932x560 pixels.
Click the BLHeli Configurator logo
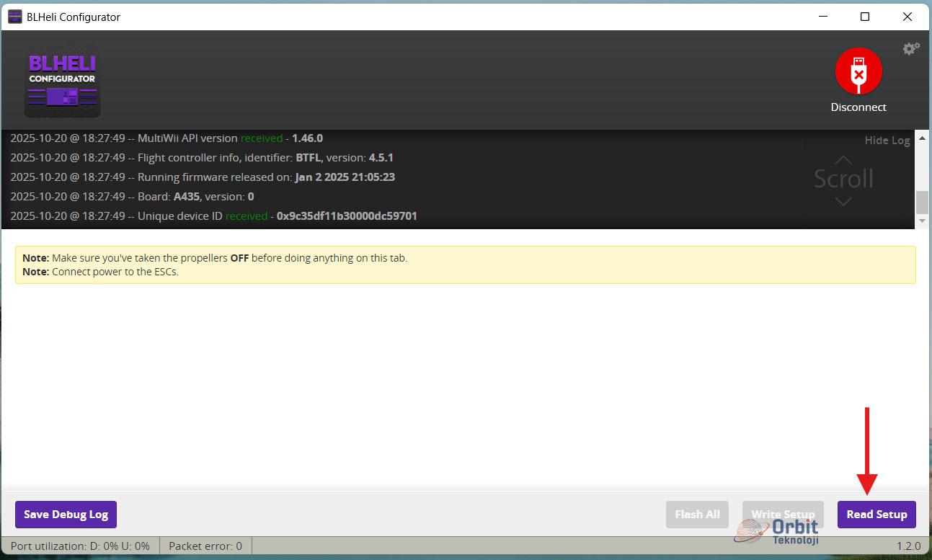[62, 80]
